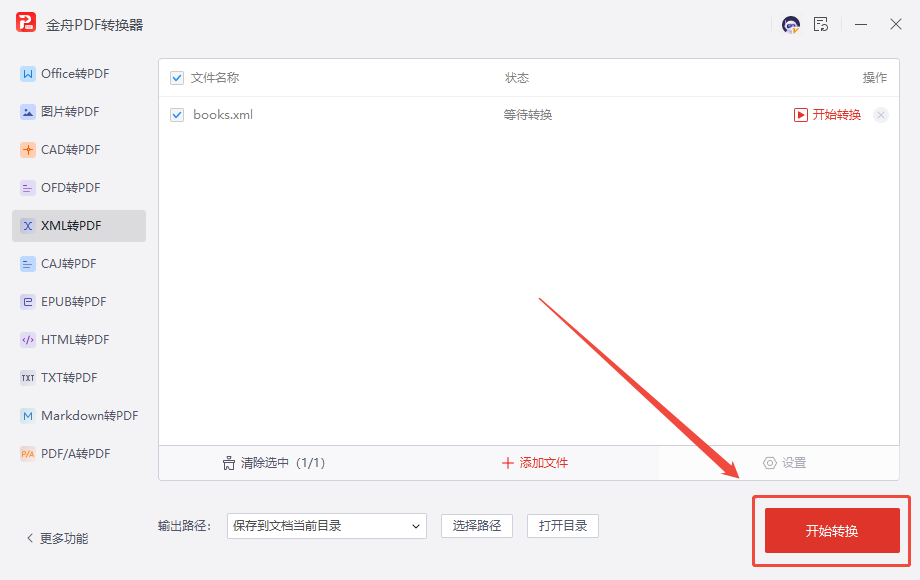Select XML转PDF in the sidebar
920x580 pixels.
[x=79, y=226]
